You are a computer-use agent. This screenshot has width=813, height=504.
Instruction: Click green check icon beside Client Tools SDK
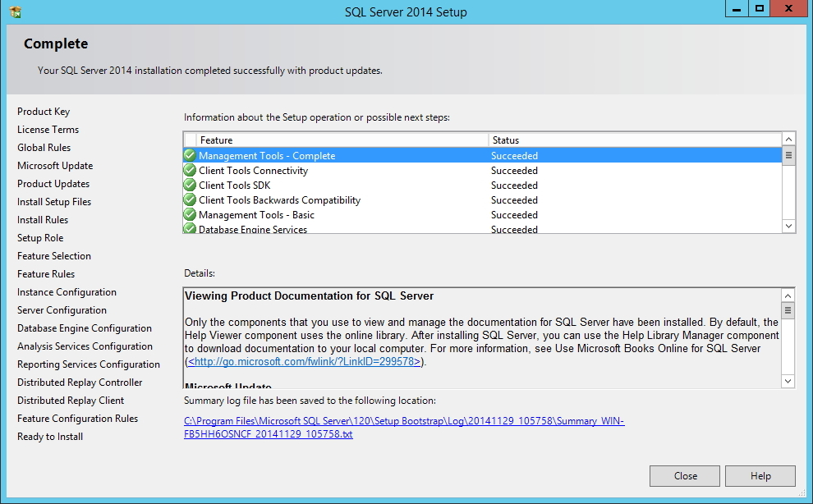tap(190, 186)
